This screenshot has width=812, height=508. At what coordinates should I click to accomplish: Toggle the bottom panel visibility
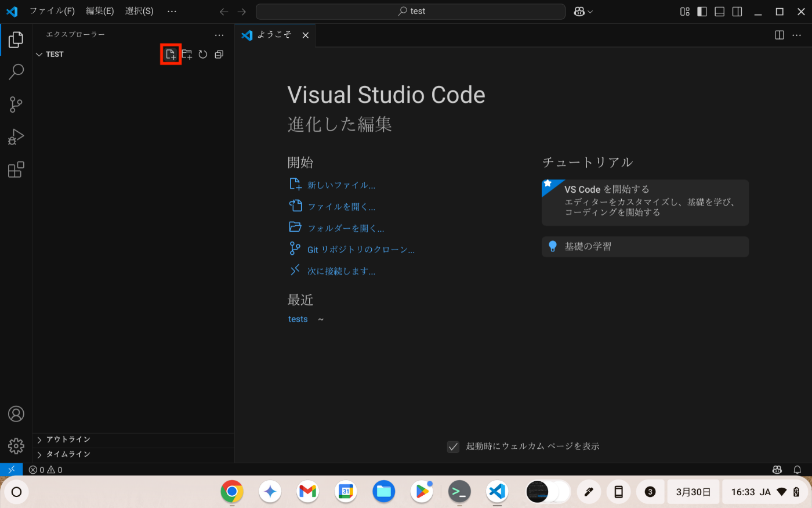tap(720, 12)
